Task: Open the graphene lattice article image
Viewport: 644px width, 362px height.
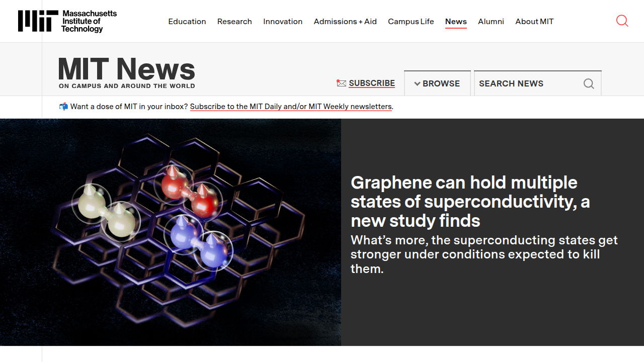Action: 171,232
